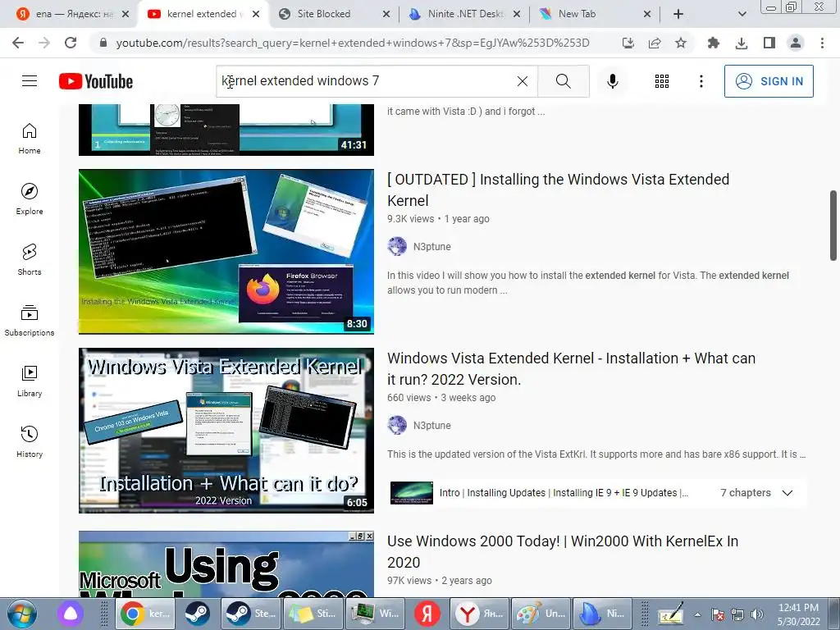Click the 6:05 video thumbnail
The height and width of the screenshot is (630, 840).
pyautogui.click(x=226, y=431)
